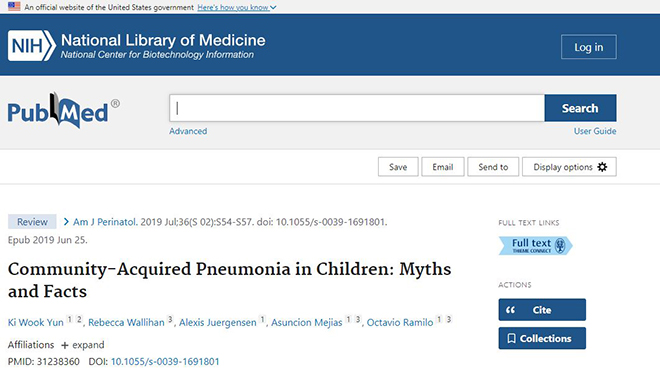Open author Rebecca Wallihan's link
This screenshot has height=386, width=660.
pos(126,322)
